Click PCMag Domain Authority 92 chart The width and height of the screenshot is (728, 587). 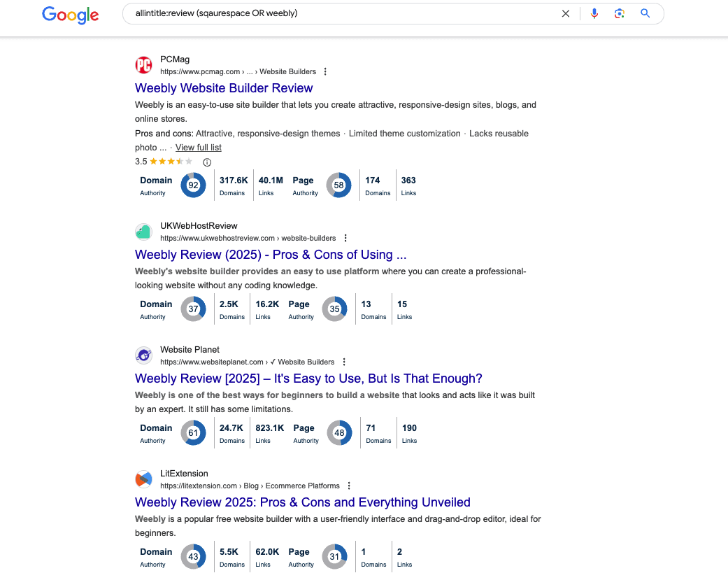pos(193,185)
